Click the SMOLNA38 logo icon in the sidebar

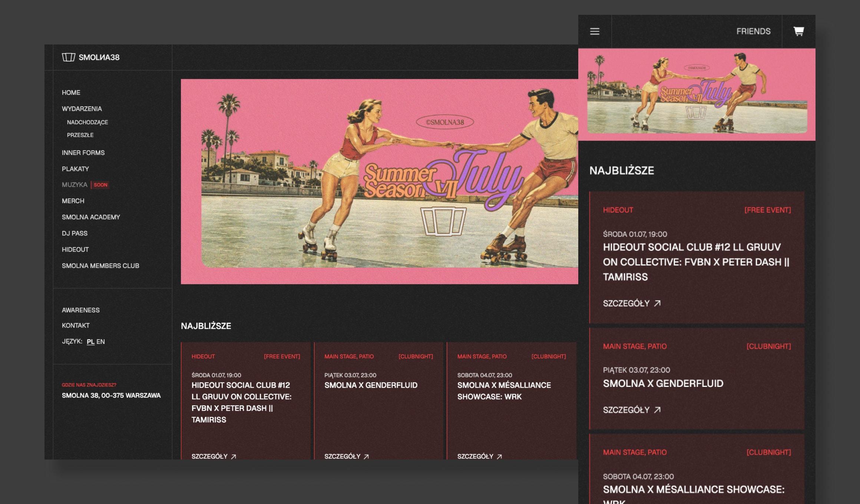click(x=69, y=57)
